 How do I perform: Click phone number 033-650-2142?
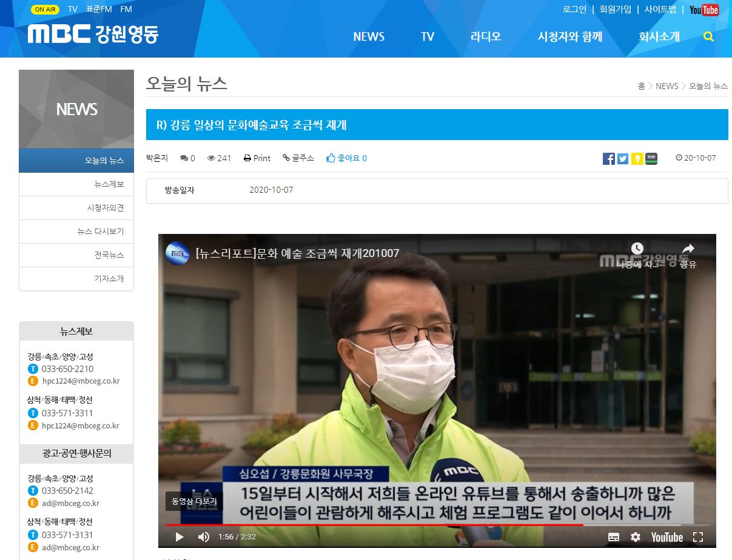(x=67, y=491)
